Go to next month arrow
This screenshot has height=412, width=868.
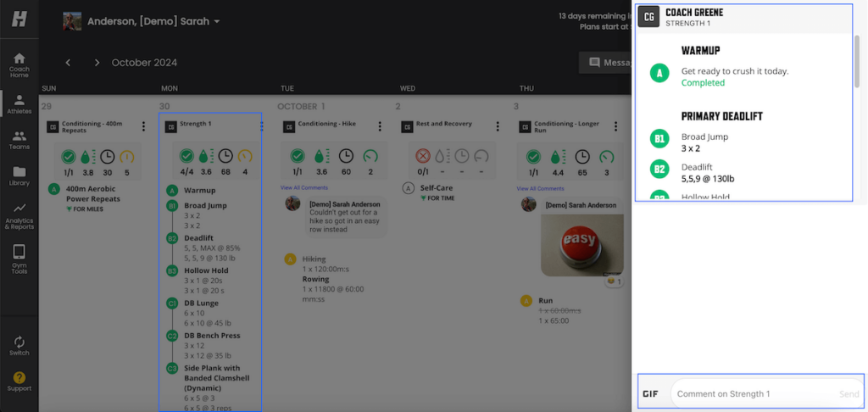point(97,63)
